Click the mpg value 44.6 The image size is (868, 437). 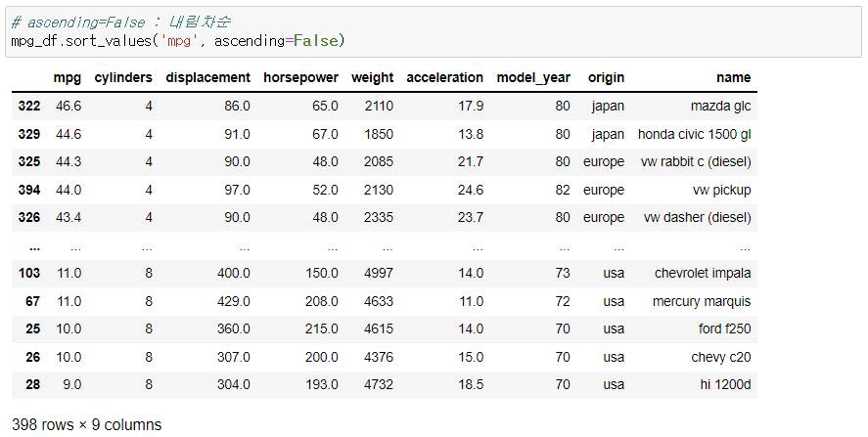(x=69, y=134)
